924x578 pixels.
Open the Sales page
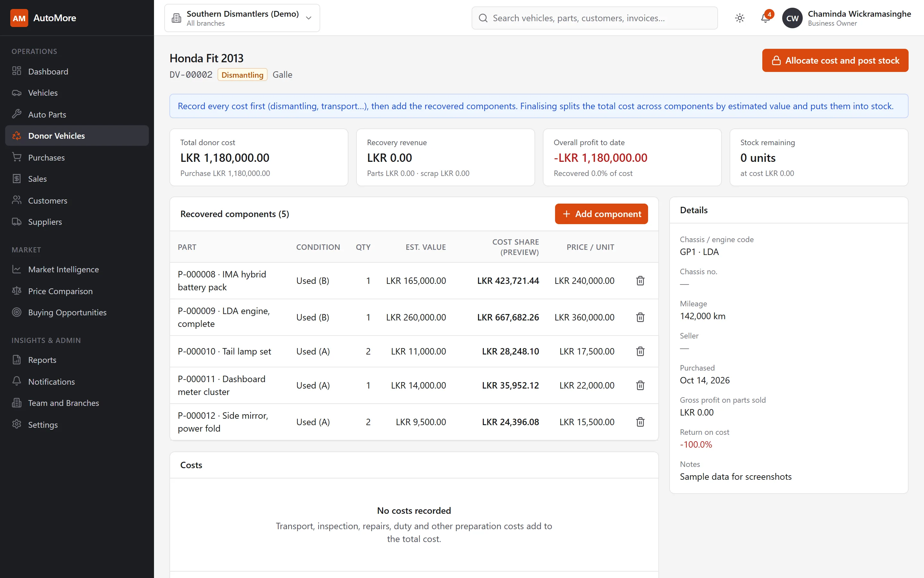pos(77,179)
